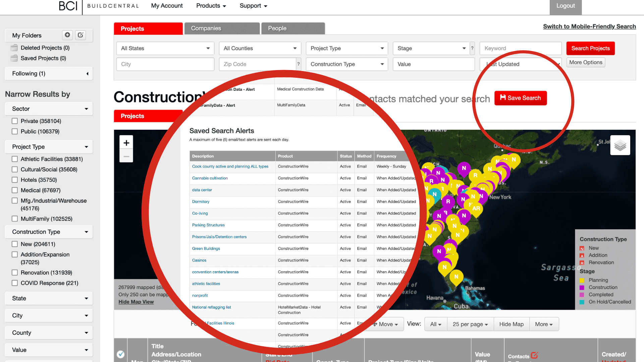Click the Zip Code help question mark
Screen dimensions: 644x362
point(298,64)
